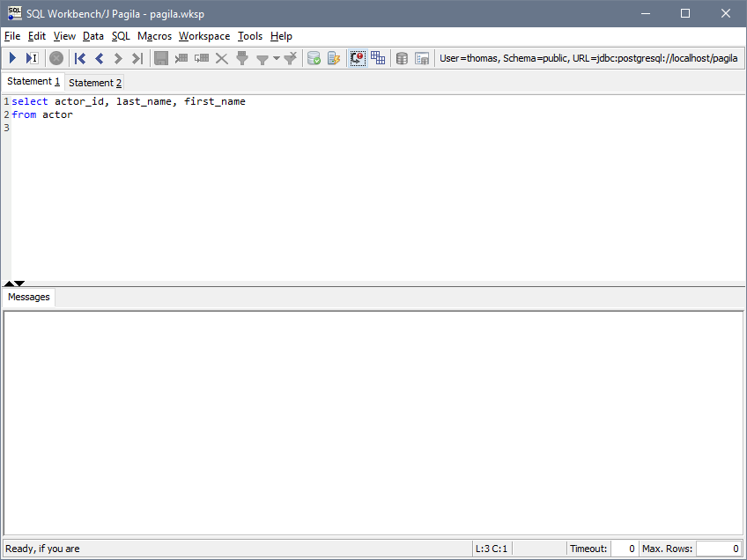Click the L:3 C:1 cursor position indicator
This screenshot has height=560, width=747.
(492, 549)
